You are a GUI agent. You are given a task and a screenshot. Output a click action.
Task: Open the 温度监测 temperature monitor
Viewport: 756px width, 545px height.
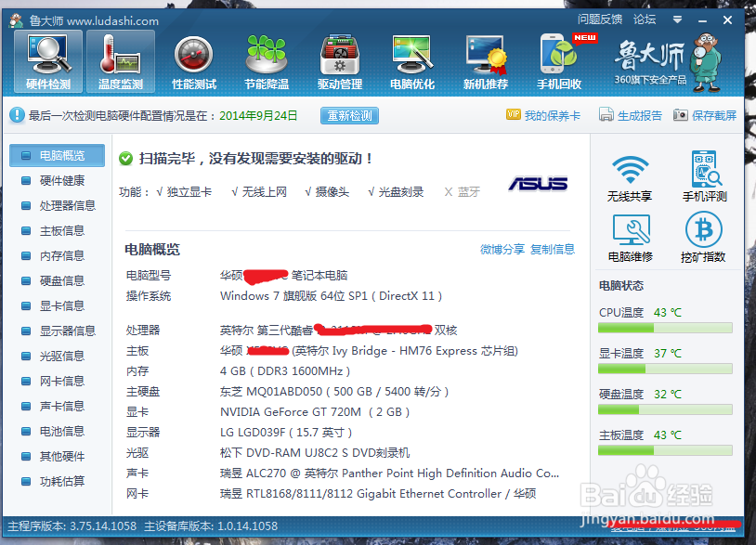[121, 61]
